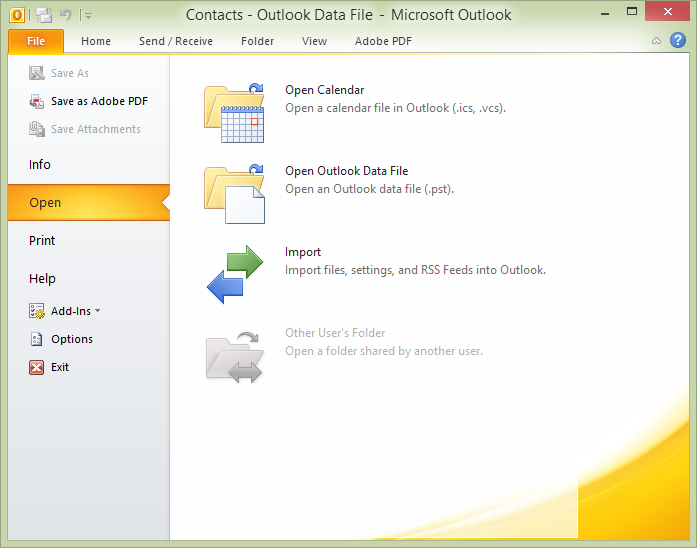Select Save Attachments in sidebar

click(96, 129)
